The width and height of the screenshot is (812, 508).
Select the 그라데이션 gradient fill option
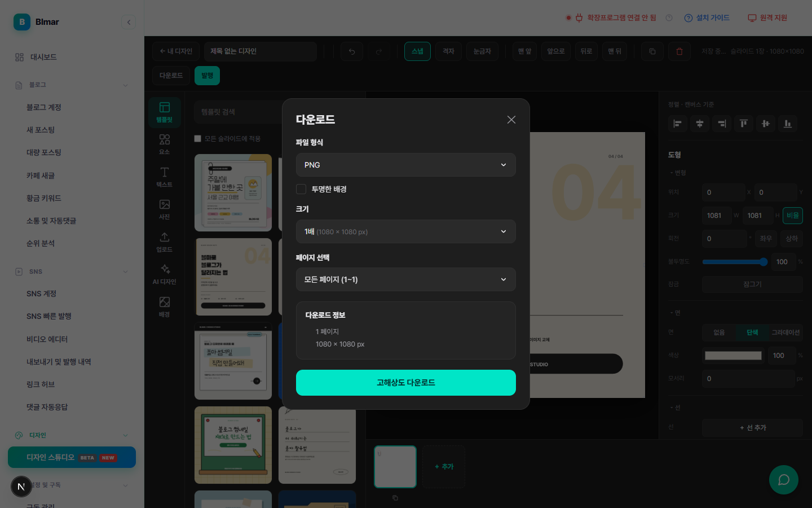(x=785, y=332)
